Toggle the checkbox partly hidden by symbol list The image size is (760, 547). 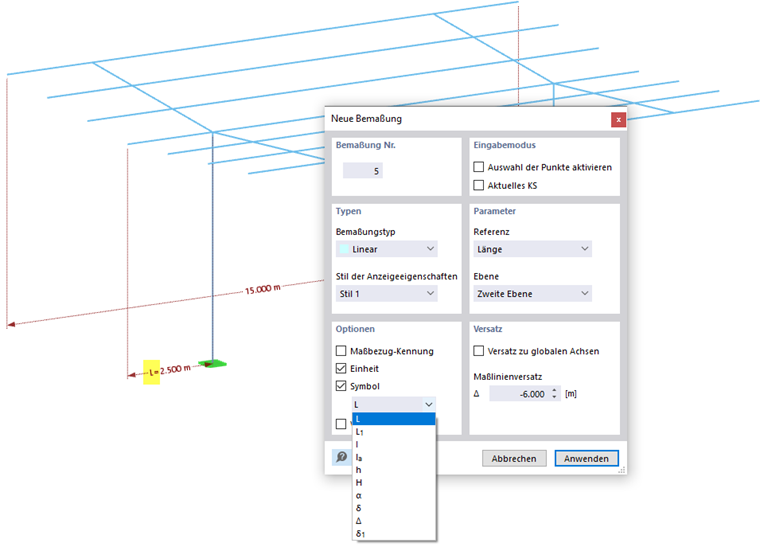click(x=341, y=423)
